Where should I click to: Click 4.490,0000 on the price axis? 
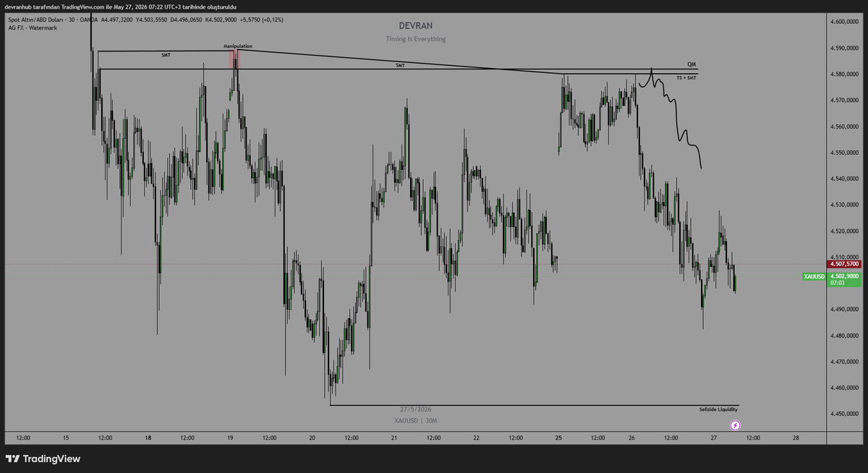(844, 309)
